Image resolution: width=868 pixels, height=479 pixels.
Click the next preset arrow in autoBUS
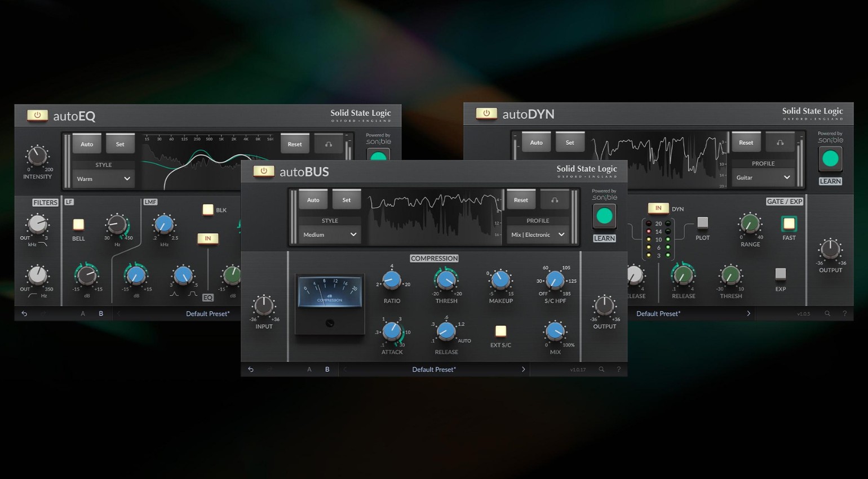(x=523, y=369)
